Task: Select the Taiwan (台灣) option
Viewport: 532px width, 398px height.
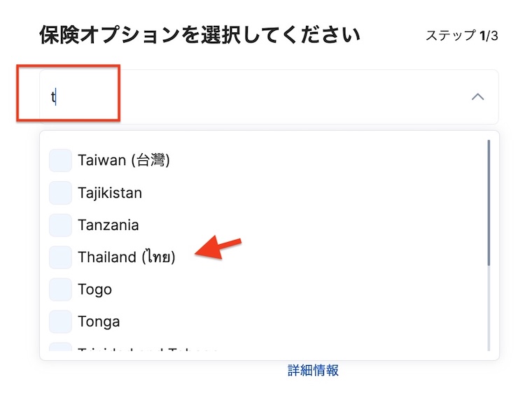Action: coord(124,160)
